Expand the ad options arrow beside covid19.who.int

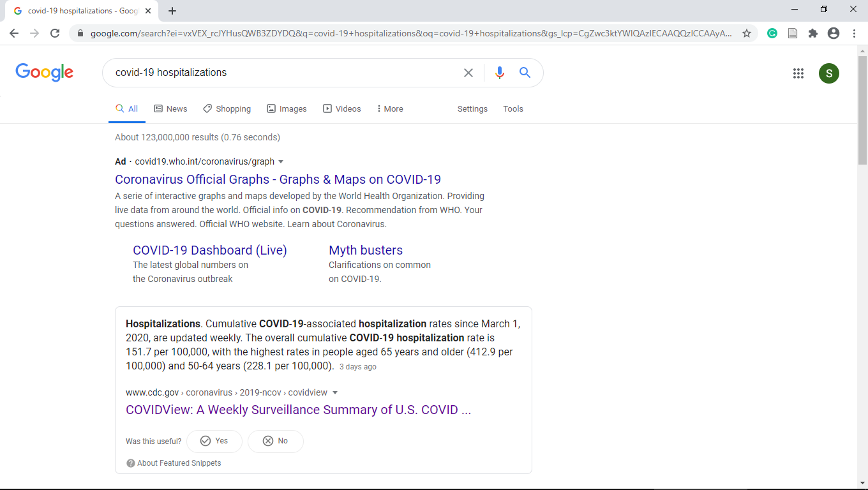click(x=281, y=162)
